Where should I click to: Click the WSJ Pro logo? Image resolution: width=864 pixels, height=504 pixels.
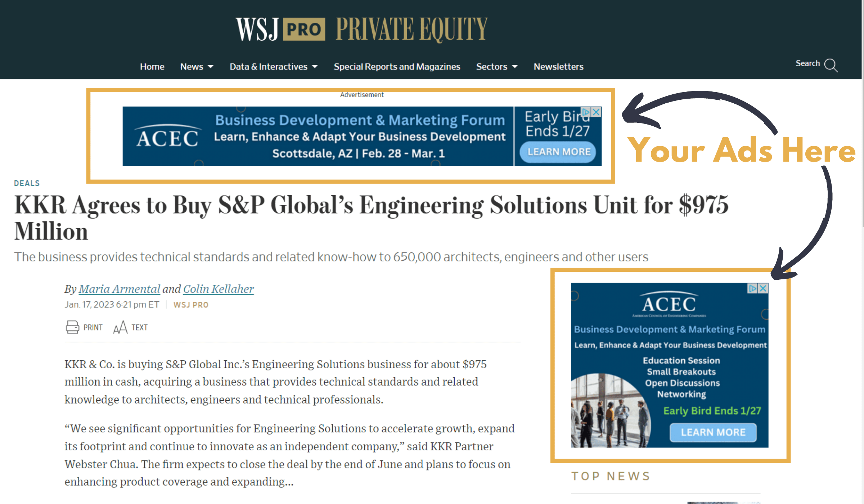pyautogui.click(x=280, y=29)
